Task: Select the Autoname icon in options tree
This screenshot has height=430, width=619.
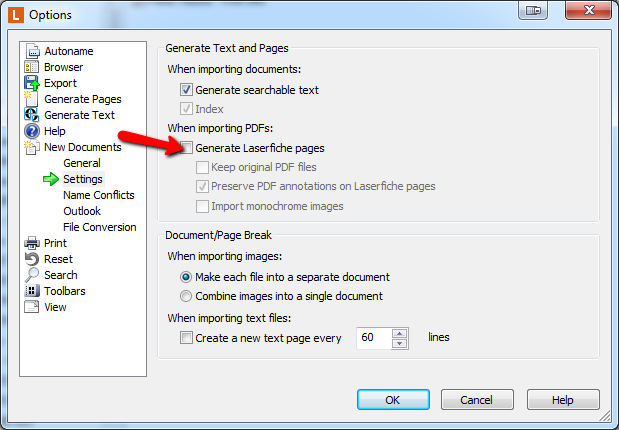Action: coord(32,51)
